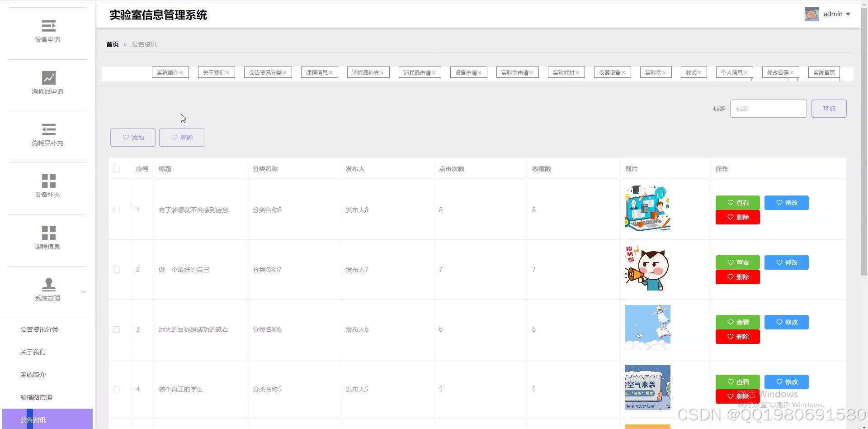Screen dimensions: 868x429
Task: Close the 仪器设备 tab via x
Action: (623, 73)
